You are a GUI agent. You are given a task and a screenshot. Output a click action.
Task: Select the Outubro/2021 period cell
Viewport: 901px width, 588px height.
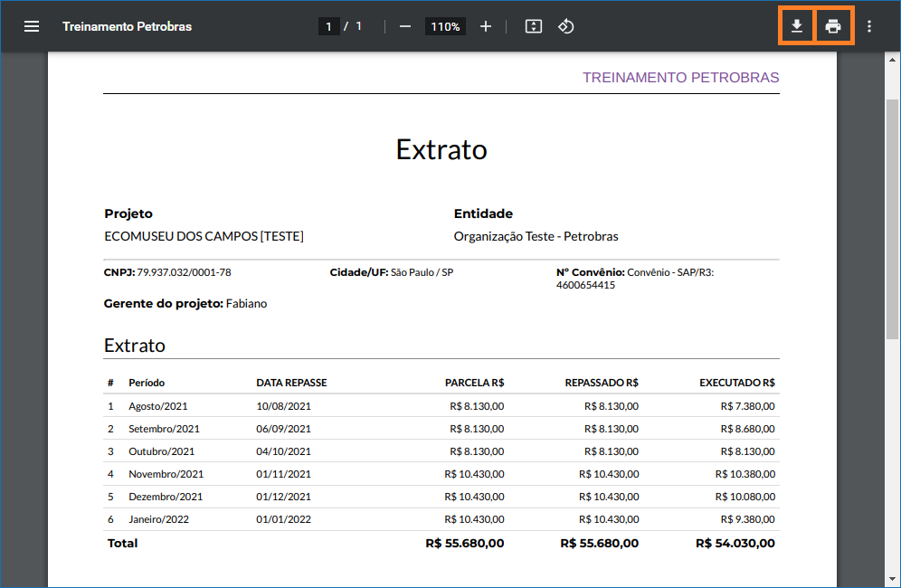click(161, 451)
